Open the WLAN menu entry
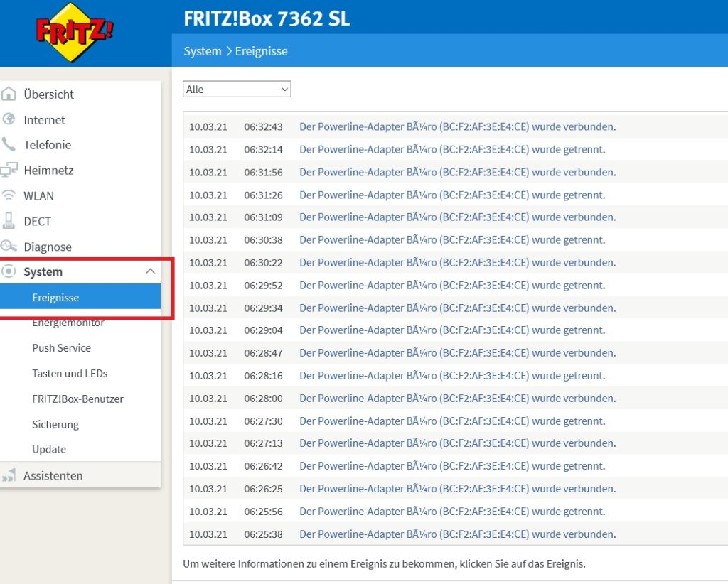The width and height of the screenshot is (728, 584). tap(38, 196)
